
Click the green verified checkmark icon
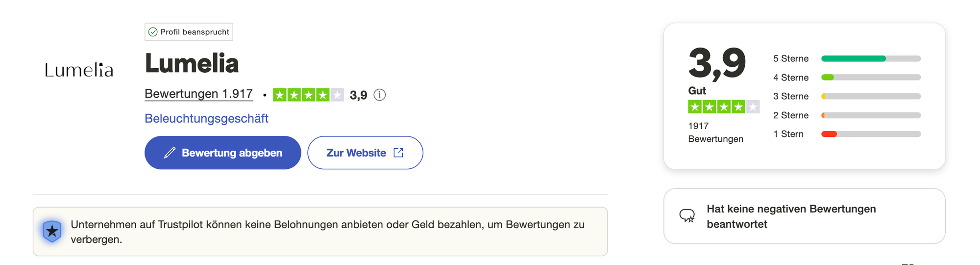[x=153, y=32]
